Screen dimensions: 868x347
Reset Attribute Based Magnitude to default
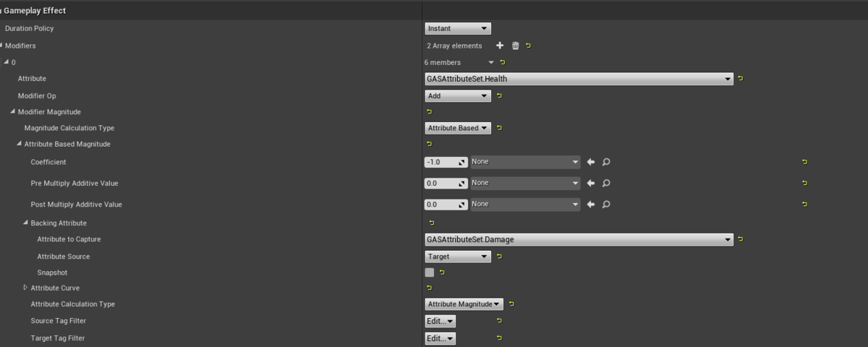[x=429, y=145]
